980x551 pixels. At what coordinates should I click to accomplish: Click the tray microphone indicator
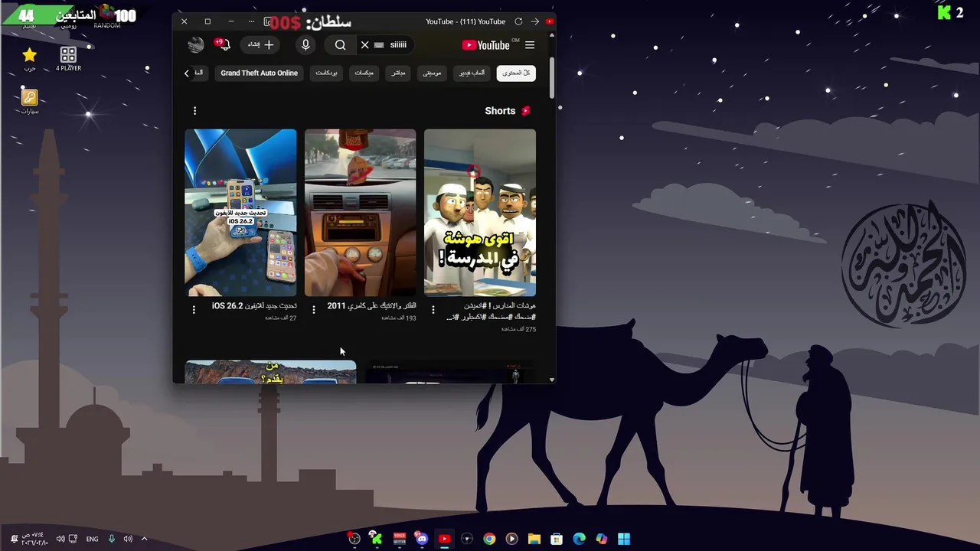(112, 539)
